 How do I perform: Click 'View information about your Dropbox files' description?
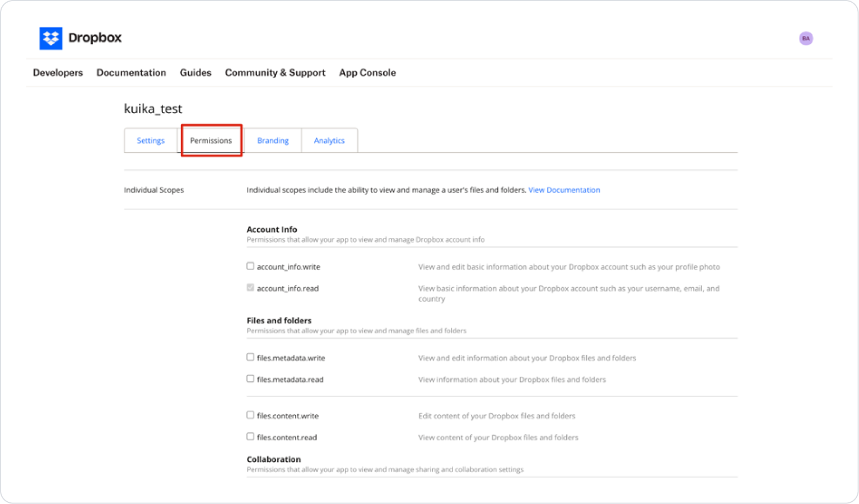(x=512, y=380)
